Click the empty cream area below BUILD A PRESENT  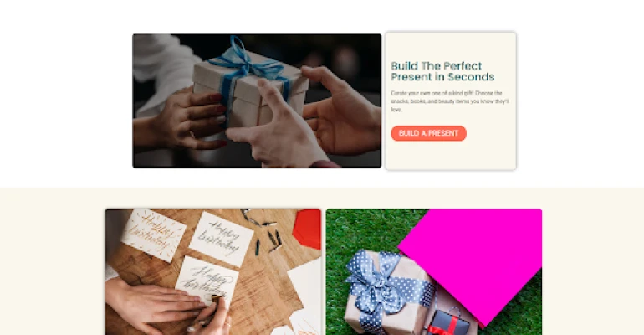click(451, 155)
